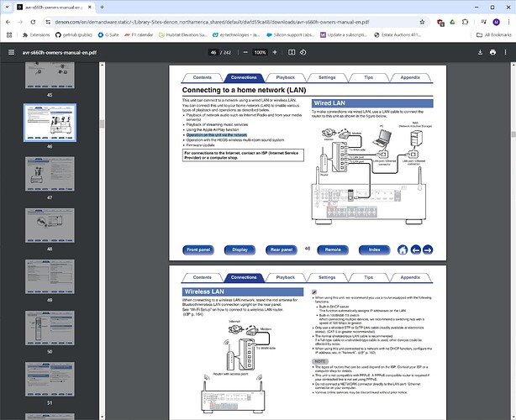The image size is (516, 420).
Task: Click the Front panel button
Action: 198,250
